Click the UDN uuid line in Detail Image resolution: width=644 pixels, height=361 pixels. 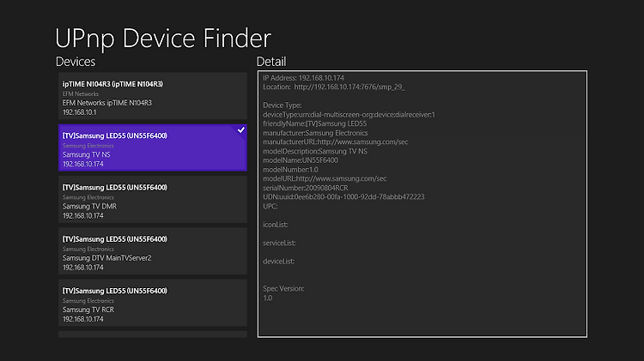click(343, 197)
